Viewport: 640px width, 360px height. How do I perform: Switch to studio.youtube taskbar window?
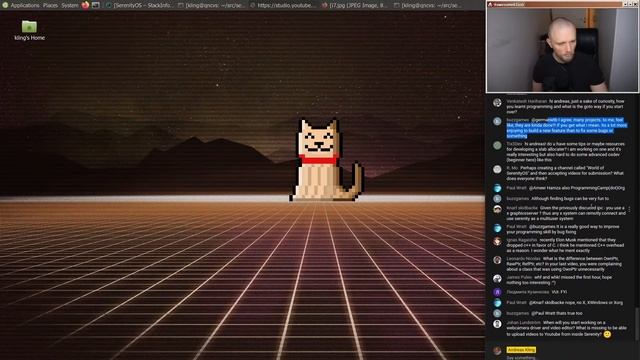(x=282, y=5)
